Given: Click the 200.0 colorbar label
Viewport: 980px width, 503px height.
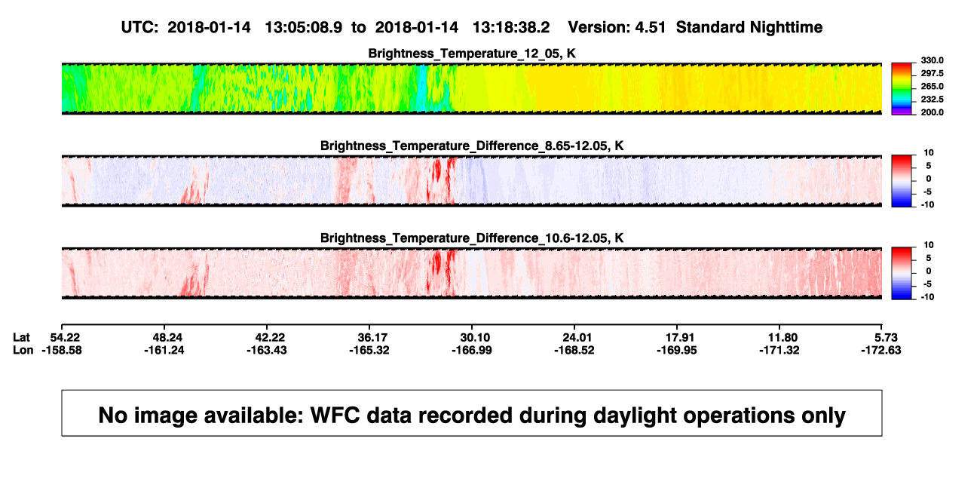Looking at the screenshot, I should (x=933, y=112).
